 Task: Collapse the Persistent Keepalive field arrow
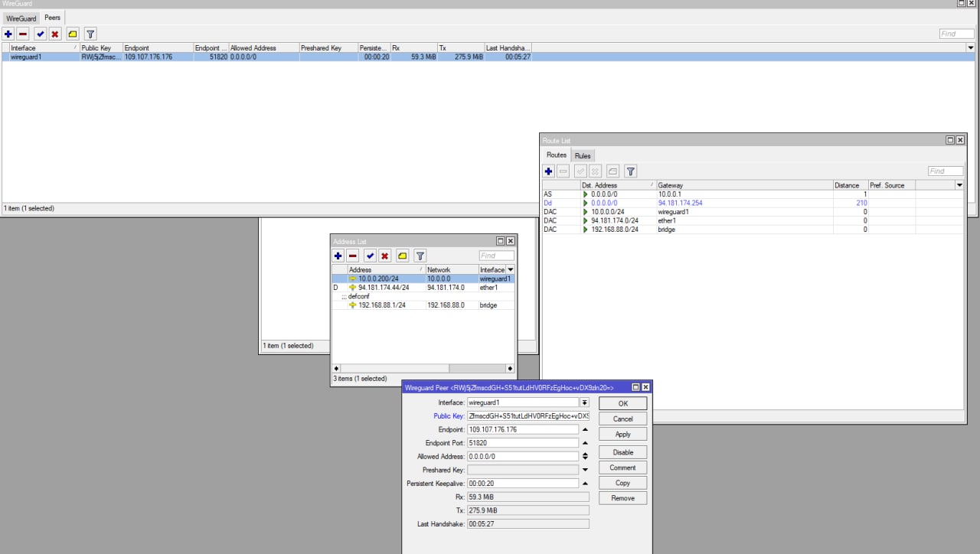point(585,484)
